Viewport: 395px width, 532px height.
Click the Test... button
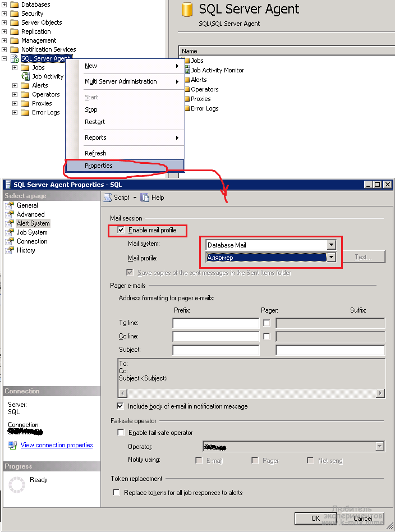[363, 257]
